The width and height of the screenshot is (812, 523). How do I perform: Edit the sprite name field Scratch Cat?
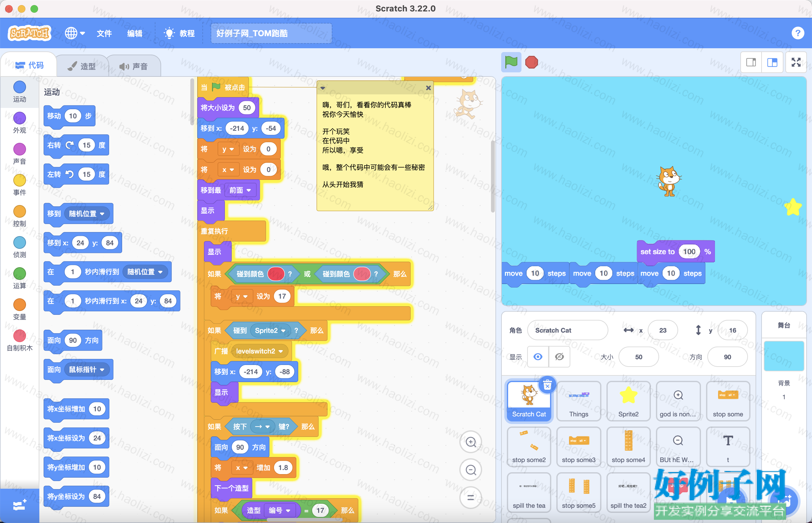[x=567, y=330]
